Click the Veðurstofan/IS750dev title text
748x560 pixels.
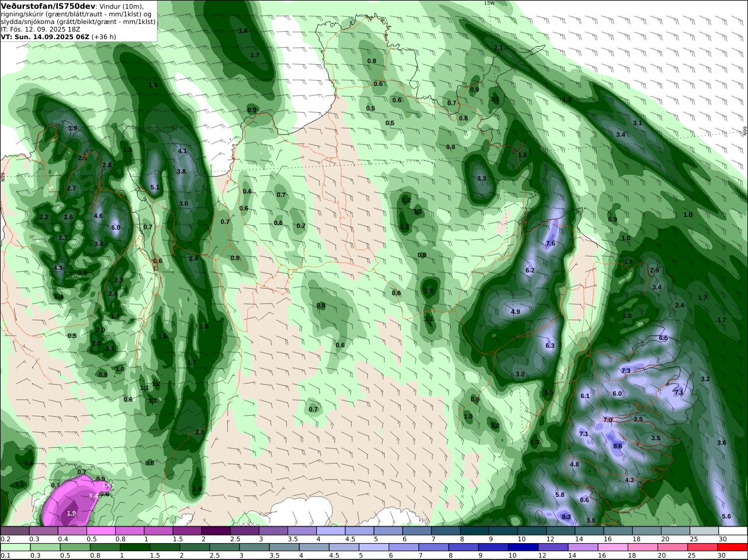coord(49,6)
